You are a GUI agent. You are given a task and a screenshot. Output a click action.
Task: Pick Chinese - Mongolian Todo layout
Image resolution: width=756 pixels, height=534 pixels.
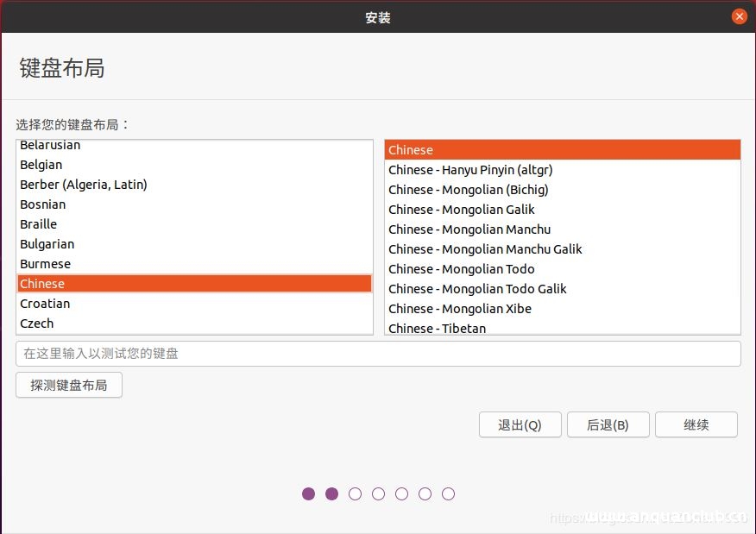[461, 268]
